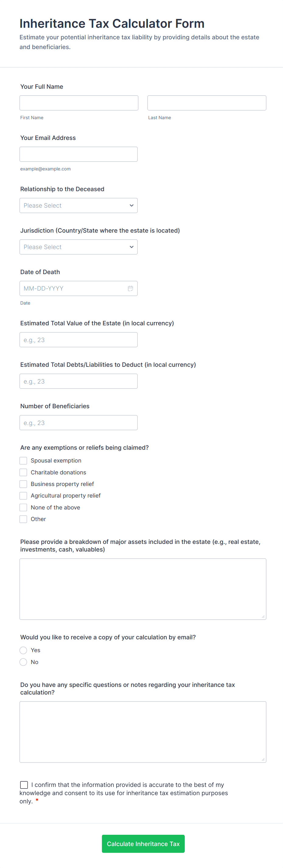Screen dimensions: 283x868
Task: Click into the Last Name field
Action: (207, 103)
